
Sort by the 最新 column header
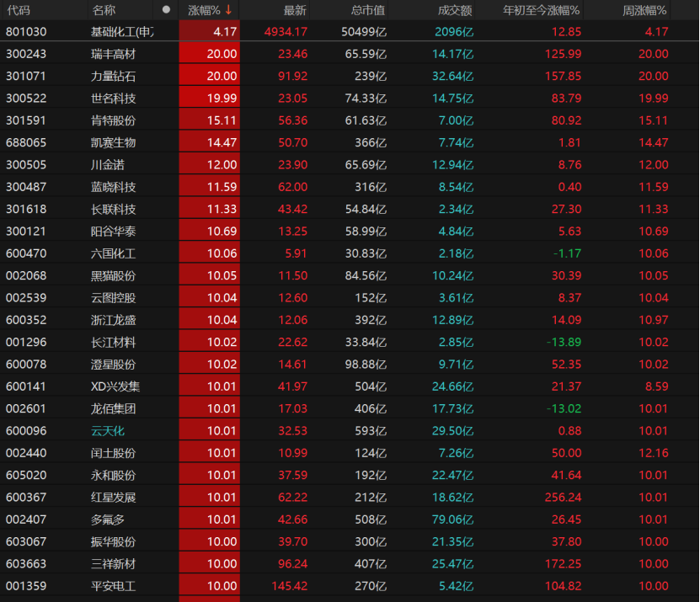(295, 10)
